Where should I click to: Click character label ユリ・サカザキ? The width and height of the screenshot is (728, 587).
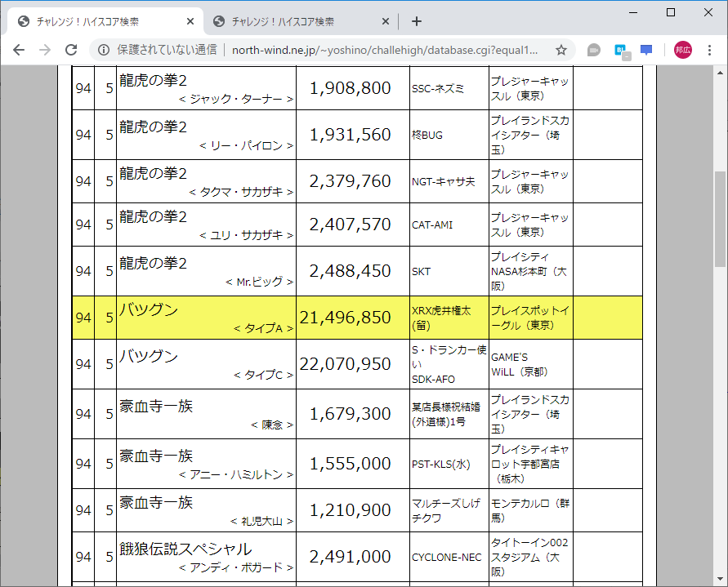(x=246, y=235)
